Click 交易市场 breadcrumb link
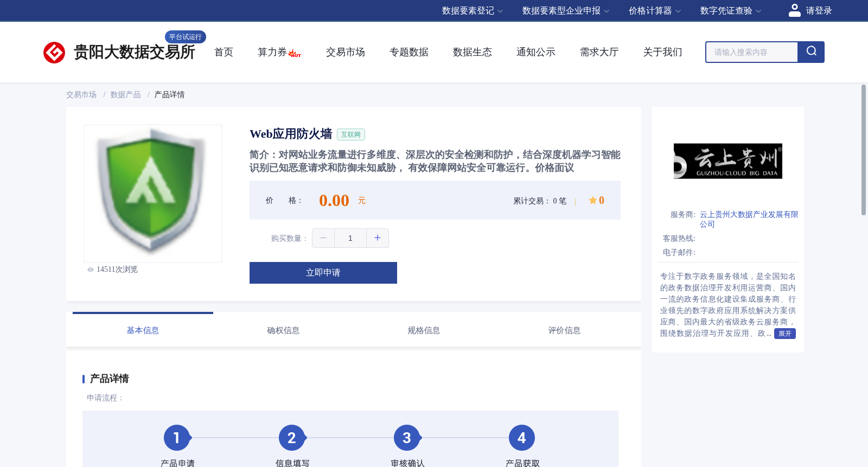Screen dimensions: 868x467 [81, 95]
